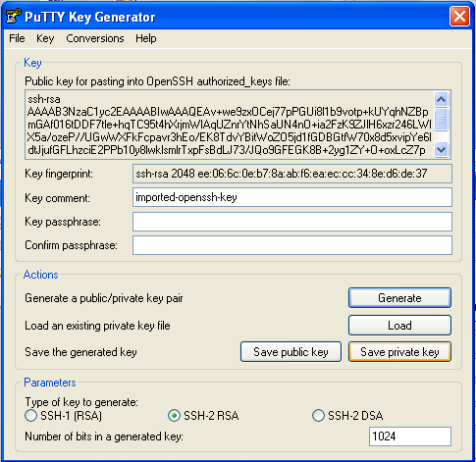Open the File menu

click(x=17, y=38)
